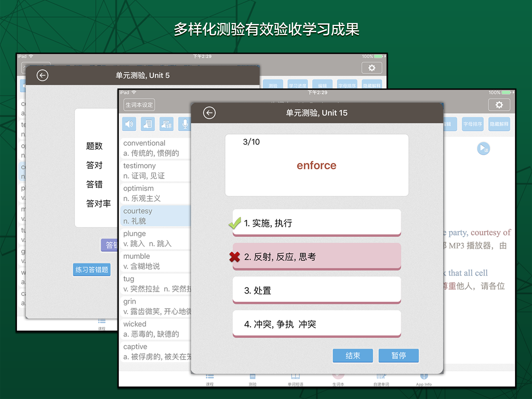Tap the microphone recording icon
Viewport: 532px width, 399px height.
pyautogui.click(x=185, y=124)
